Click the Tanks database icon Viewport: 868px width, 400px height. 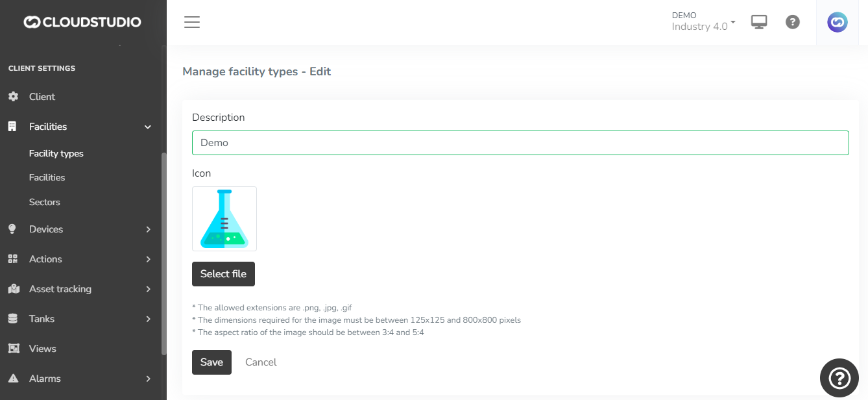[x=13, y=319]
